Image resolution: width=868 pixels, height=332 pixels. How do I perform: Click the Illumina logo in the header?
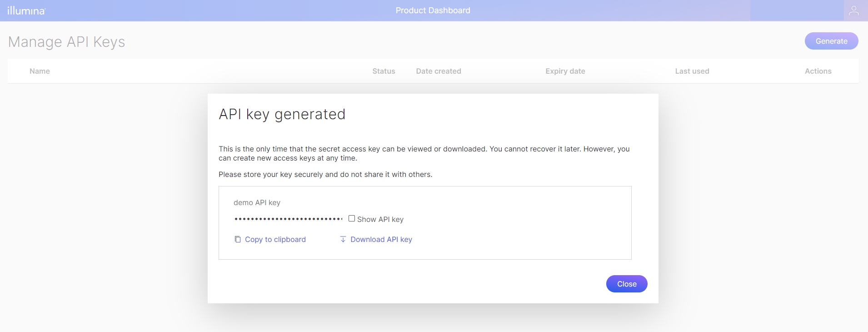[26, 10]
